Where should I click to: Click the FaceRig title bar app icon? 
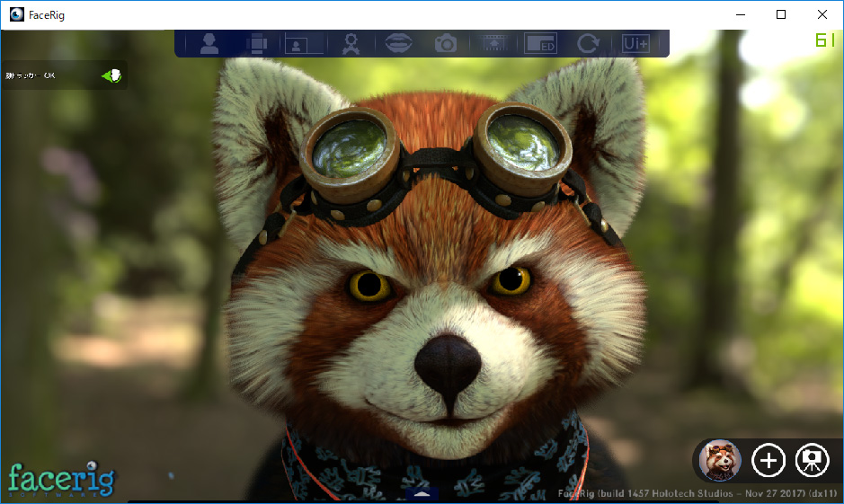[x=17, y=14]
